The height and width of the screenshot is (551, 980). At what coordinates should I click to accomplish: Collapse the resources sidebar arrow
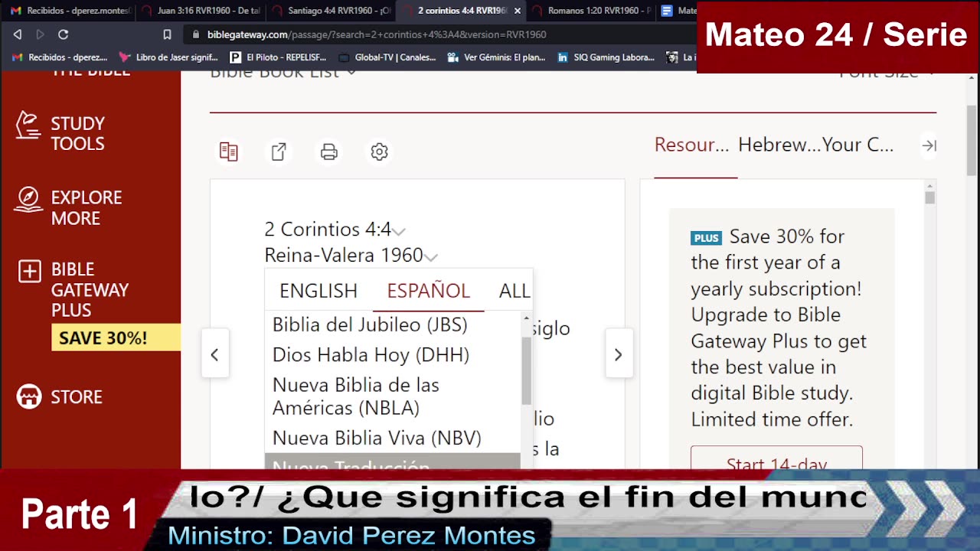point(929,145)
